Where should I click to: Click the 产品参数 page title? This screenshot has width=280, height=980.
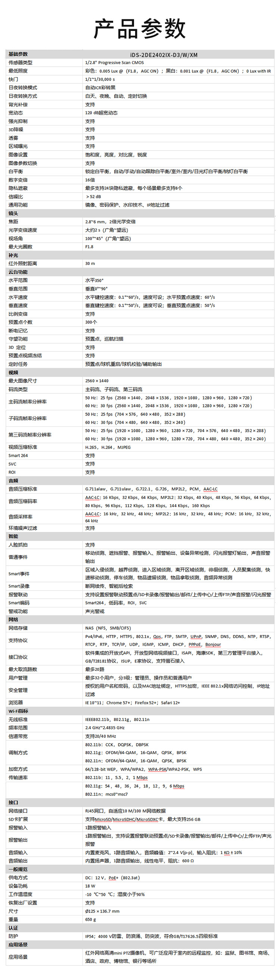(140, 29)
